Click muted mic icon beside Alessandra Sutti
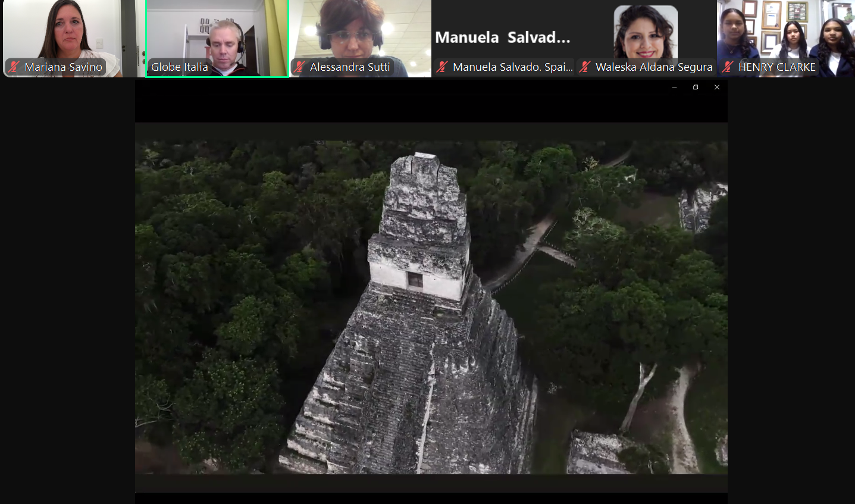855x504 pixels. (x=300, y=67)
